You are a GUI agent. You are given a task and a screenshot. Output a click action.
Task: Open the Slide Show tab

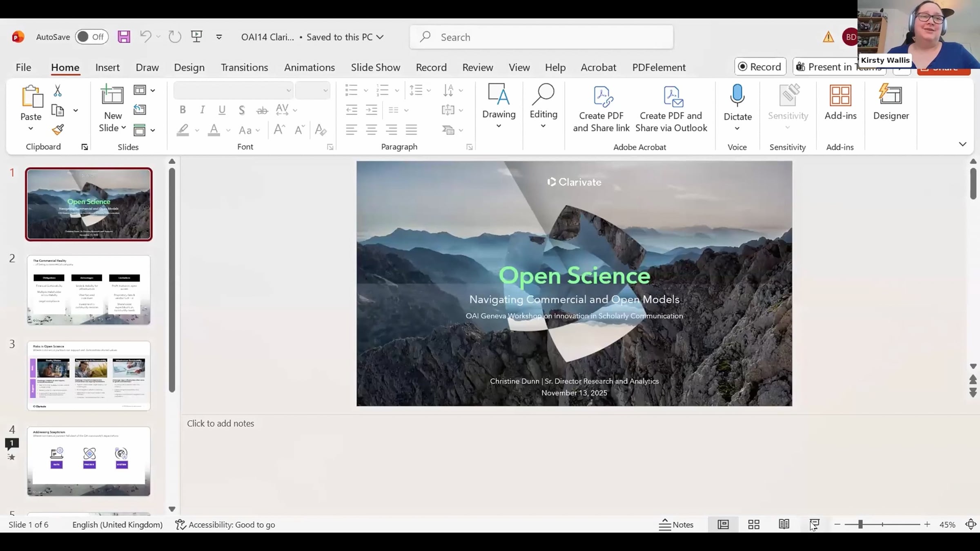[375, 67]
